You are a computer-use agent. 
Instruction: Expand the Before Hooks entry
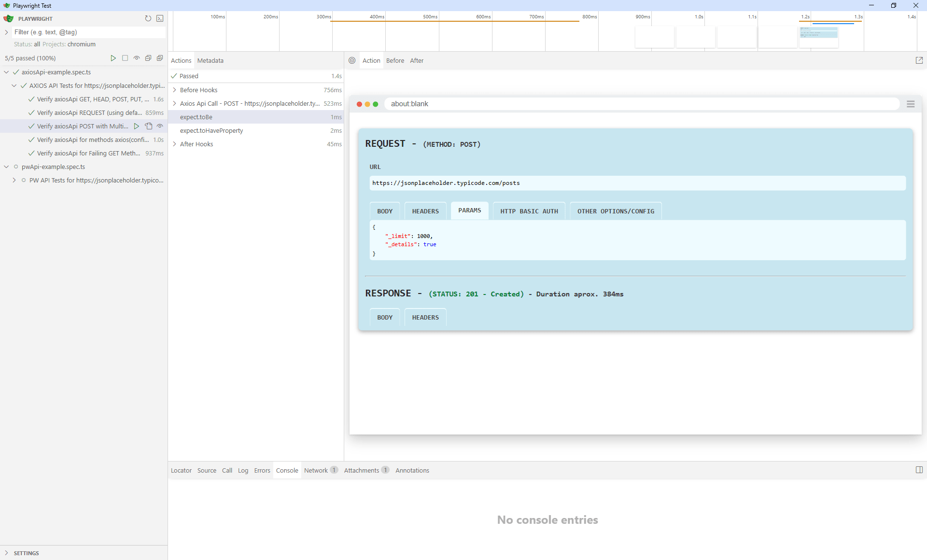click(x=174, y=90)
